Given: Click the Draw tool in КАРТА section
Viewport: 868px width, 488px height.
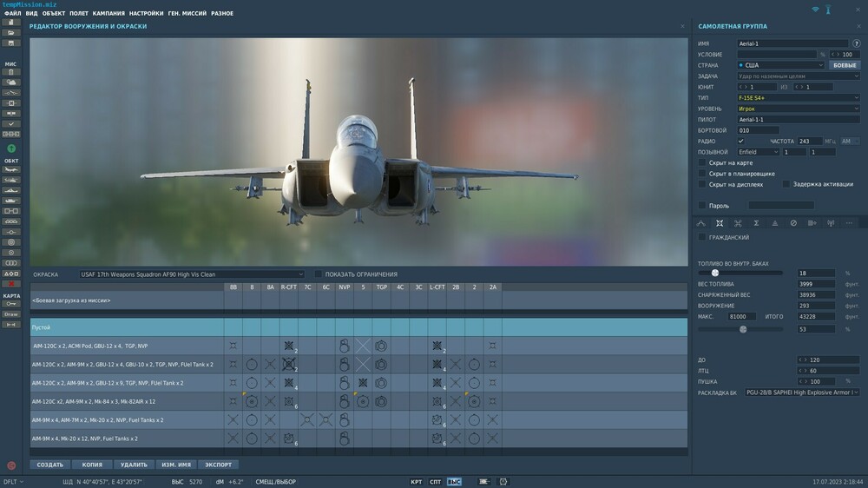Looking at the screenshot, I should [11, 314].
